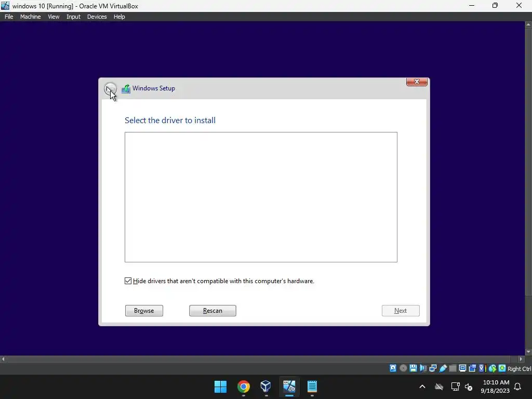Click the horizontal scrollbar right arrow
This screenshot has width=532, height=399.
pos(522,358)
